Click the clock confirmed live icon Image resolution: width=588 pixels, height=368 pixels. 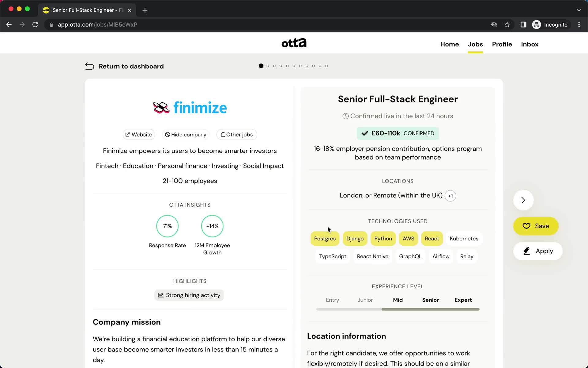click(345, 116)
